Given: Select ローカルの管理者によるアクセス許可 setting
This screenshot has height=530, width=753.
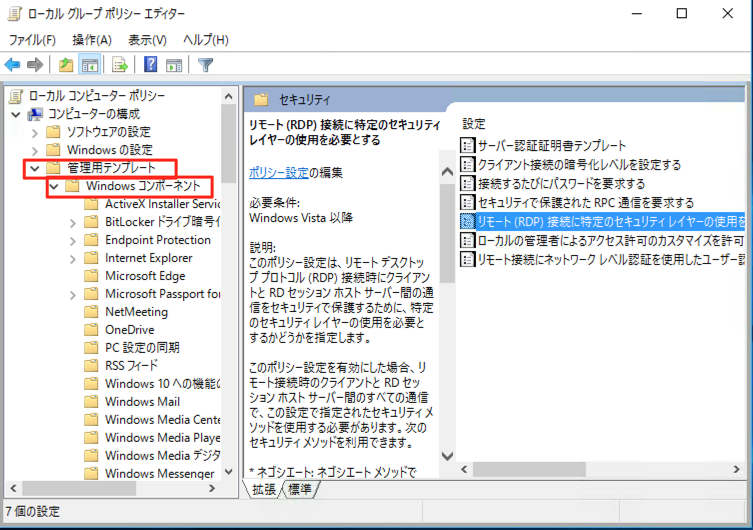Looking at the screenshot, I should click(610, 240).
